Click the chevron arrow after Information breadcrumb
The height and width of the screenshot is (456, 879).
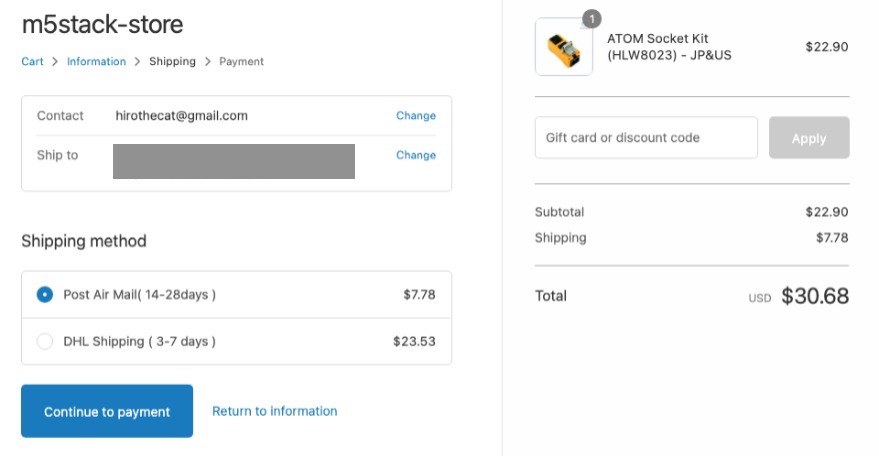click(138, 62)
